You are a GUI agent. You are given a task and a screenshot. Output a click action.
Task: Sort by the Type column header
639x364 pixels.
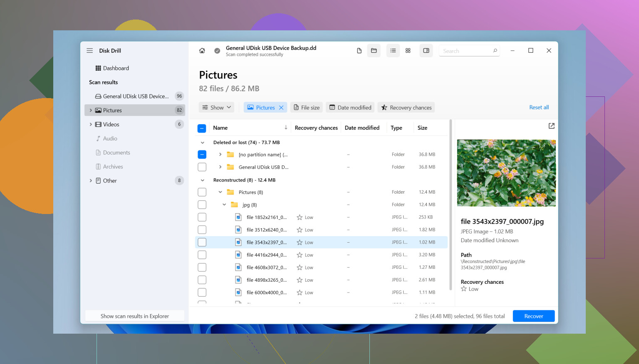click(396, 128)
